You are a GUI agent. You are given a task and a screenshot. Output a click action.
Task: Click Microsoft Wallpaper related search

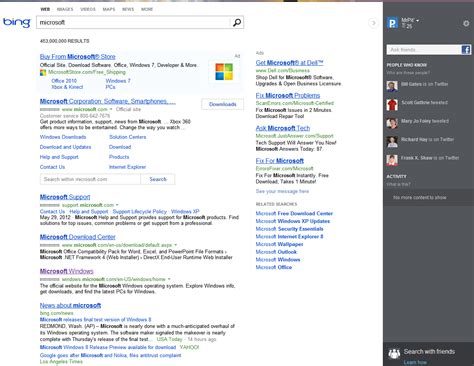279,244
